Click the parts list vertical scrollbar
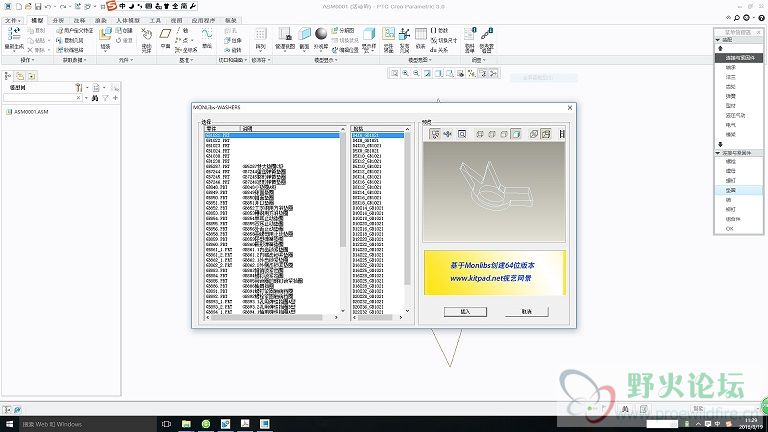 click(343, 189)
